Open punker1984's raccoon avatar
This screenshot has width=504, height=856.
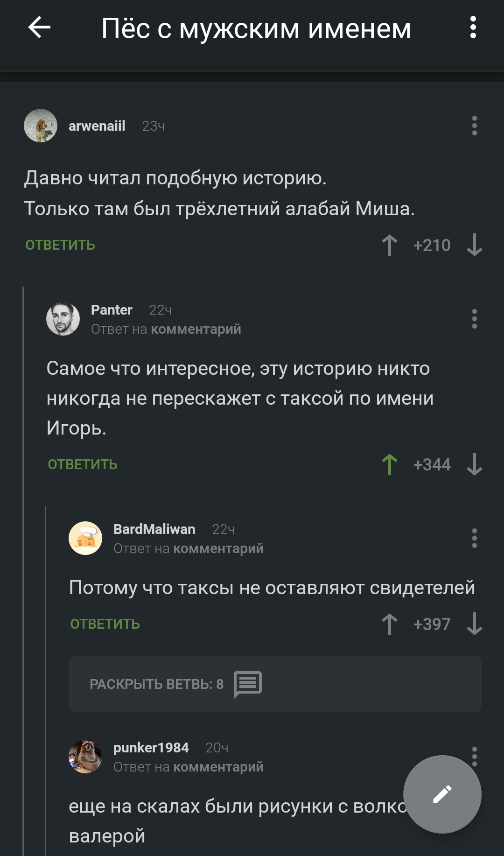85,757
